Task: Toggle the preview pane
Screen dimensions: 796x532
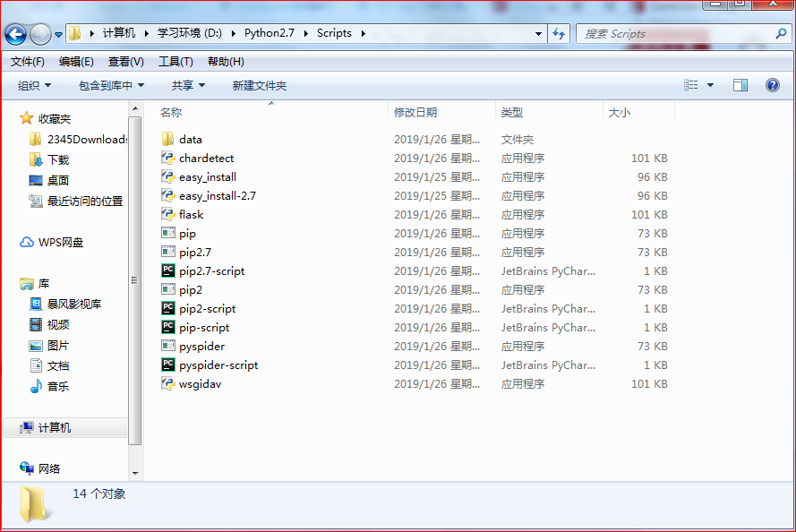Action: click(x=740, y=84)
